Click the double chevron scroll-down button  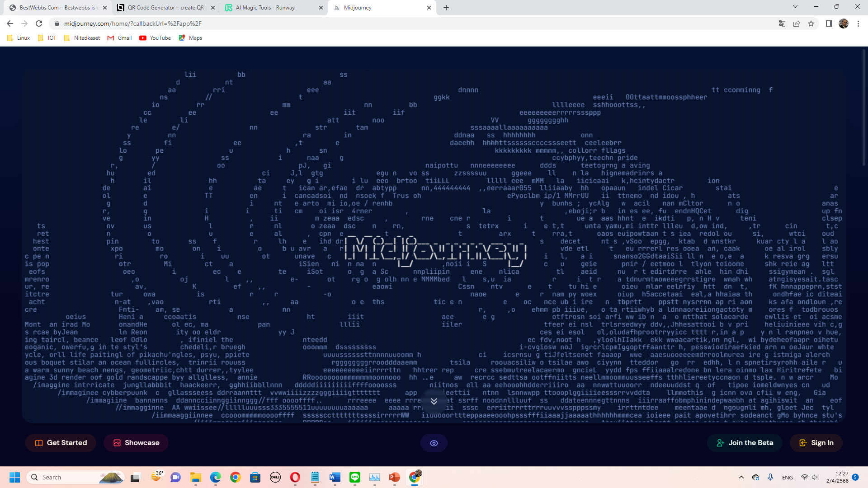434,401
